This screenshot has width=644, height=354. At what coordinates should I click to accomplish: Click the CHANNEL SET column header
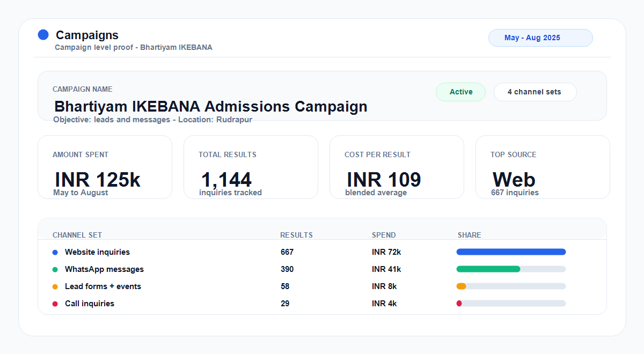[77, 235]
